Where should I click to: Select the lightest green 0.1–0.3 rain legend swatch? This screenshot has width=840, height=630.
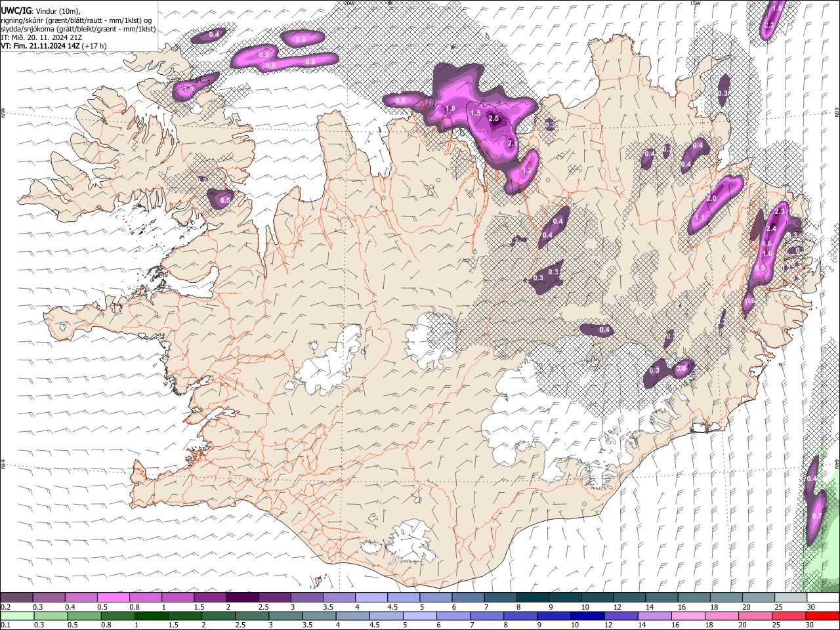[17, 616]
